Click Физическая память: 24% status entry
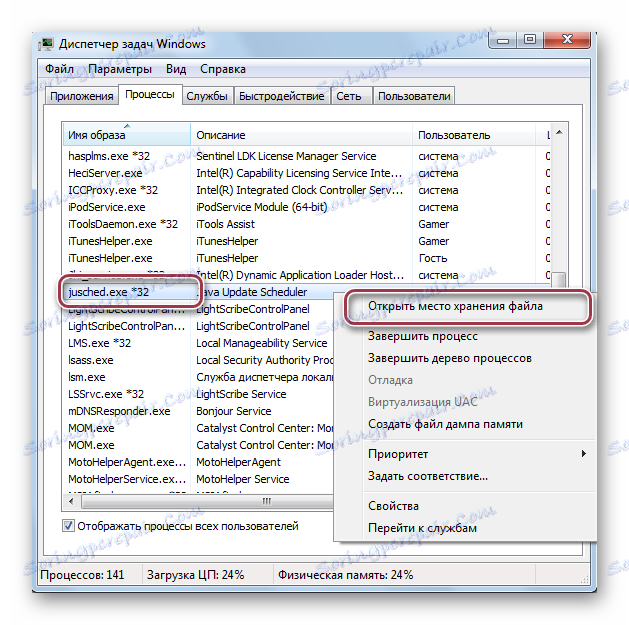The height and width of the screenshot is (625, 629). coord(345,575)
